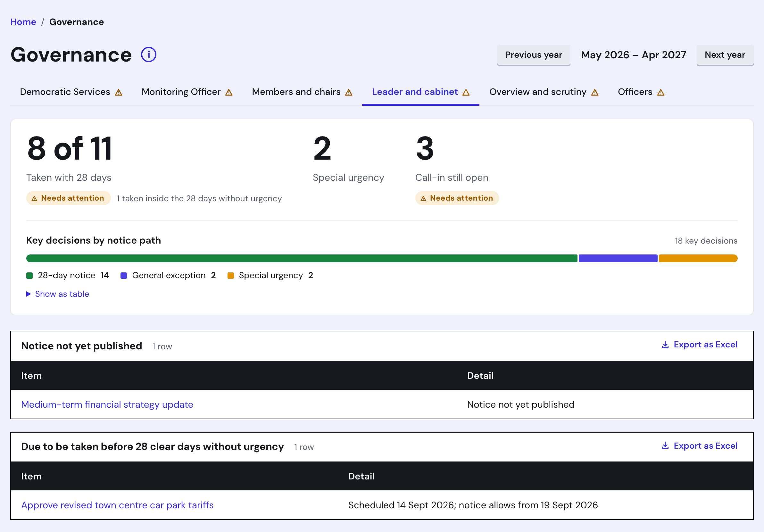Screen dimensions: 764x532
Task: Open Medium-term financial strategy update link
Action: 107,404
